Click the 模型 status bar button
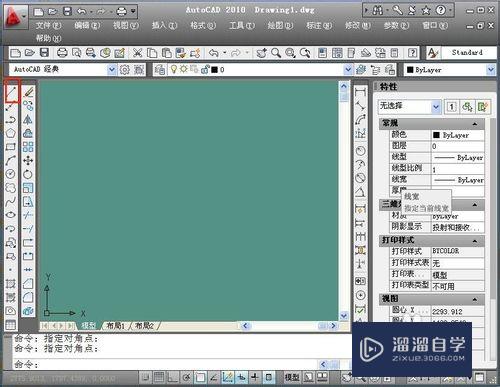The height and width of the screenshot is (387, 500). point(292,377)
